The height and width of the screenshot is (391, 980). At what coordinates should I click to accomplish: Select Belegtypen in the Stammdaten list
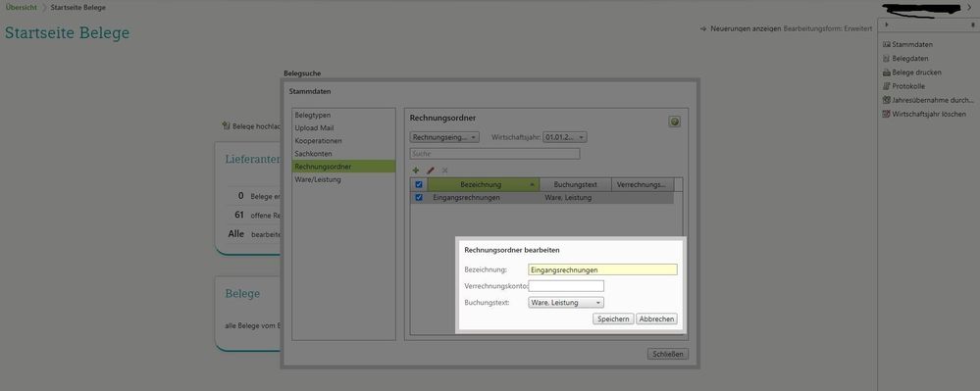pos(313,115)
